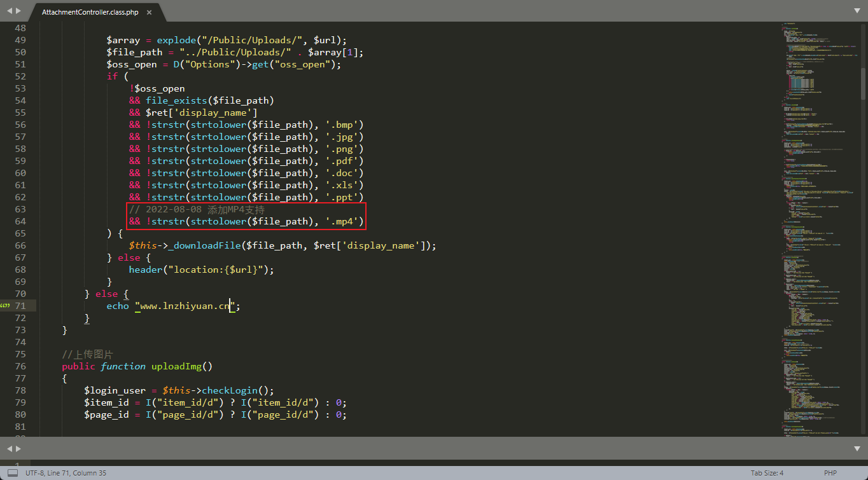The image size is (868, 480).
Task: Click the upper pane's right tab-scroll arrow
Action: pyautogui.click(x=18, y=11)
